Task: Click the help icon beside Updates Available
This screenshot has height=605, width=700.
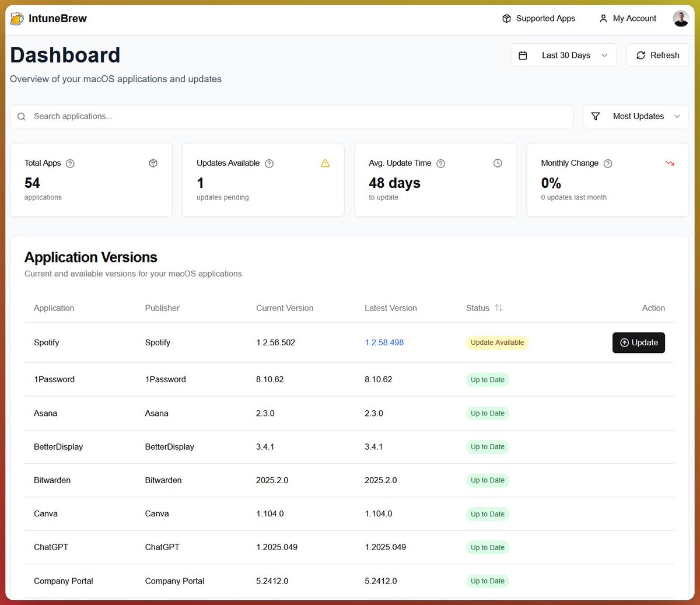Action: (269, 163)
